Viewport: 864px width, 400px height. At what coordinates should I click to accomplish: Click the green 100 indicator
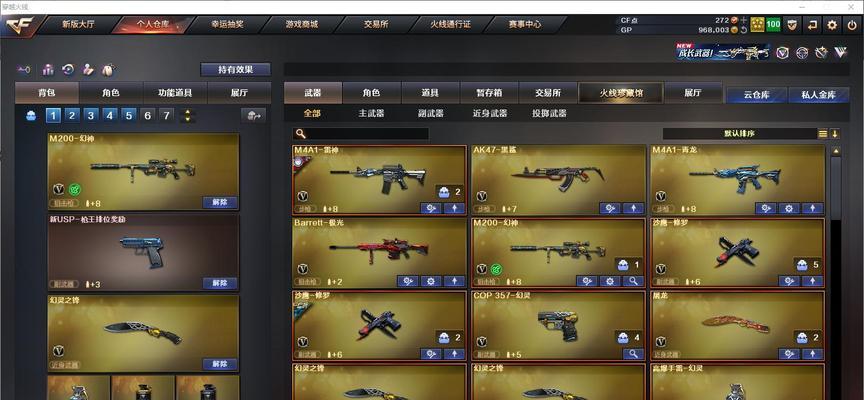point(774,25)
